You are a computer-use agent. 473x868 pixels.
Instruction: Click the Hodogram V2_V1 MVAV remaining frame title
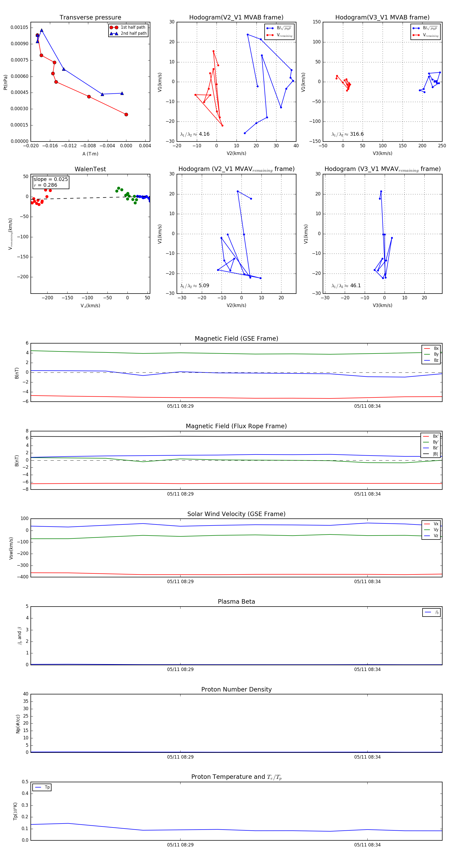pos(236,169)
